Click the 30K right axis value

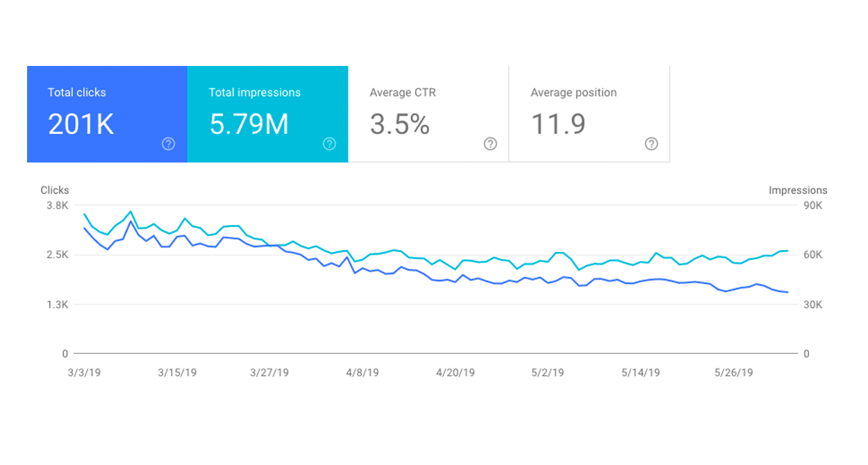(x=812, y=305)
